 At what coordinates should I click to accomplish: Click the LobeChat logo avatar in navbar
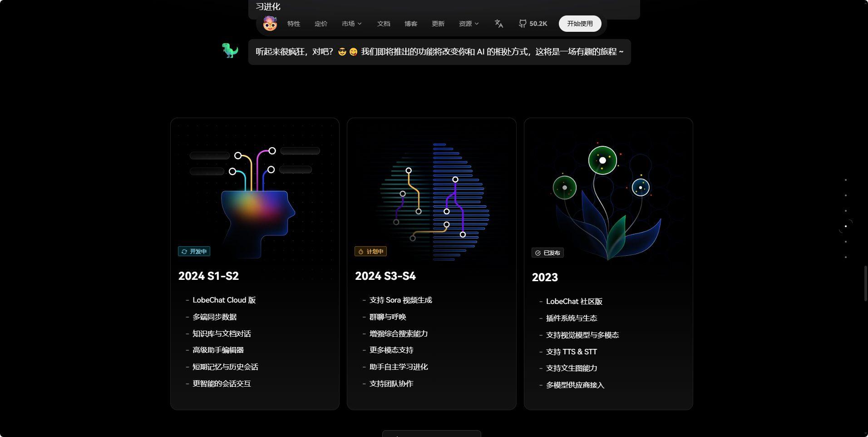(270, 24)
